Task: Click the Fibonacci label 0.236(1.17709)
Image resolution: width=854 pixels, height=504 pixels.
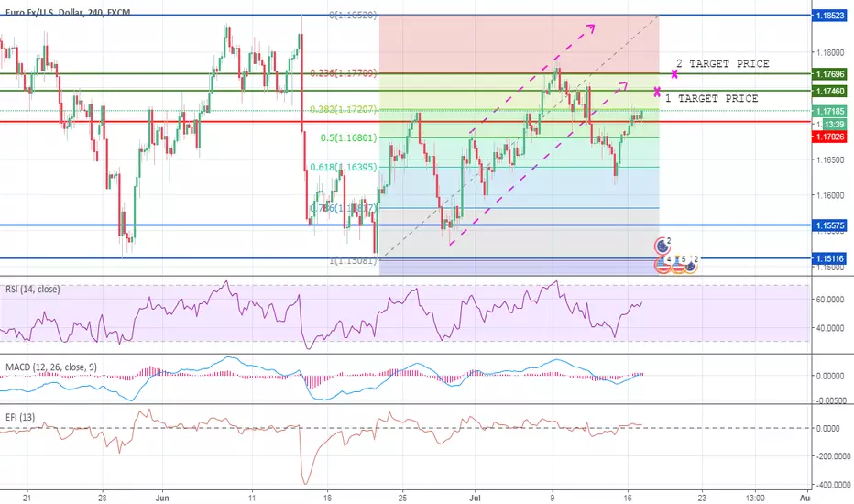Action: pos(343,73)
